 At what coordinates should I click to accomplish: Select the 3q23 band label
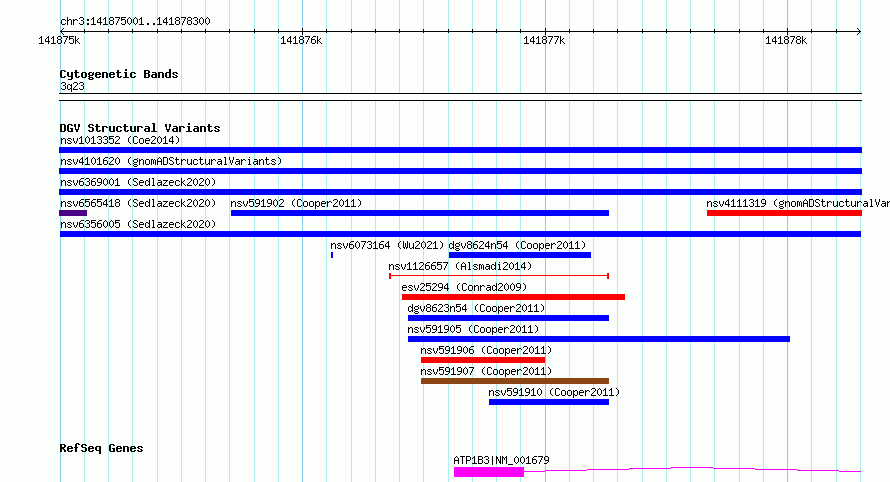(72, 86)
